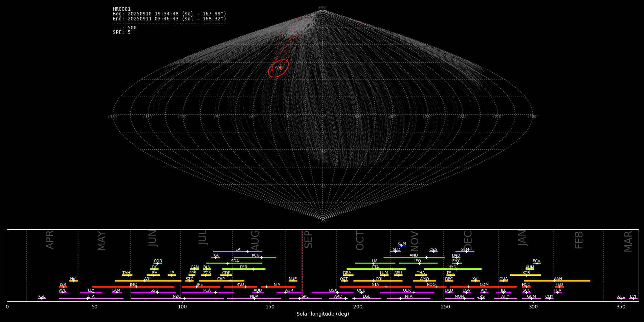Click the DRA shower label

347,273
